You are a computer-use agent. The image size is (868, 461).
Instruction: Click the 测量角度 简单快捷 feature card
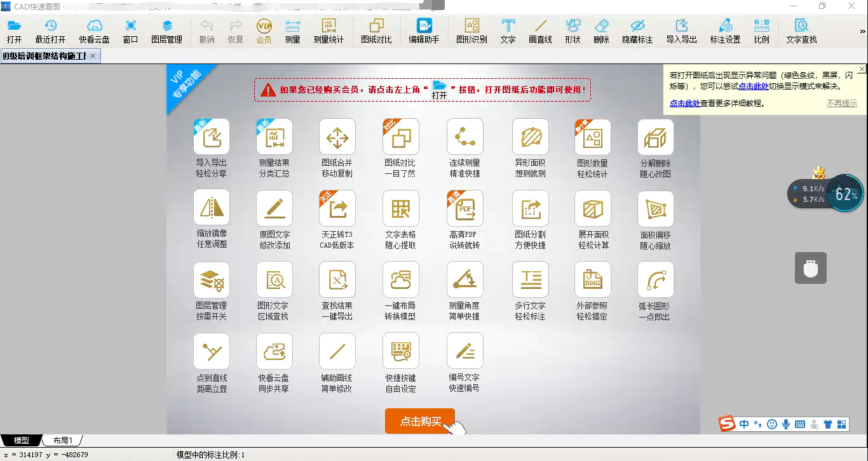[x=465, y=291]
